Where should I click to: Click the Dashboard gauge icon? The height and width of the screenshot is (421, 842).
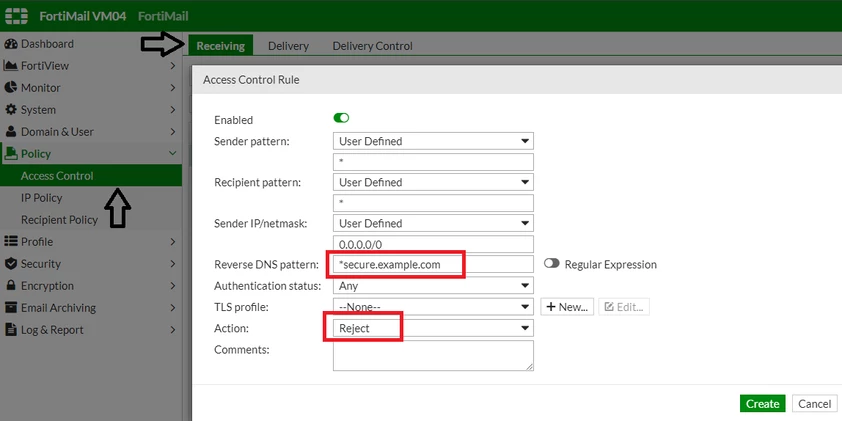[11, 44]
